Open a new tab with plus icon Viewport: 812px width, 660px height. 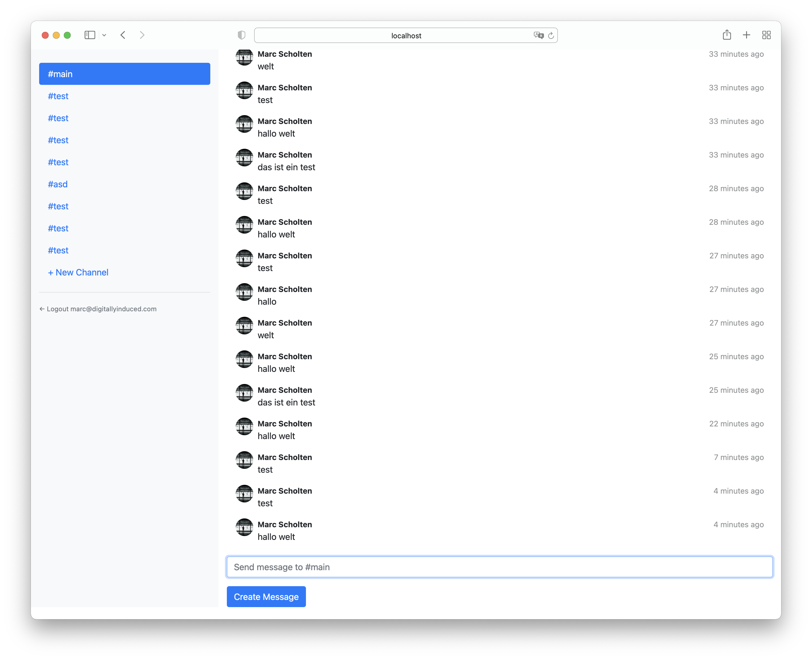pos(747,35)
